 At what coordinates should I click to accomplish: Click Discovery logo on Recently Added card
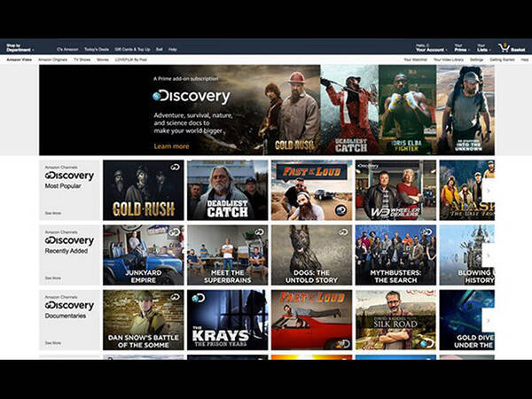pyautogui.click(x=69, y=240)
